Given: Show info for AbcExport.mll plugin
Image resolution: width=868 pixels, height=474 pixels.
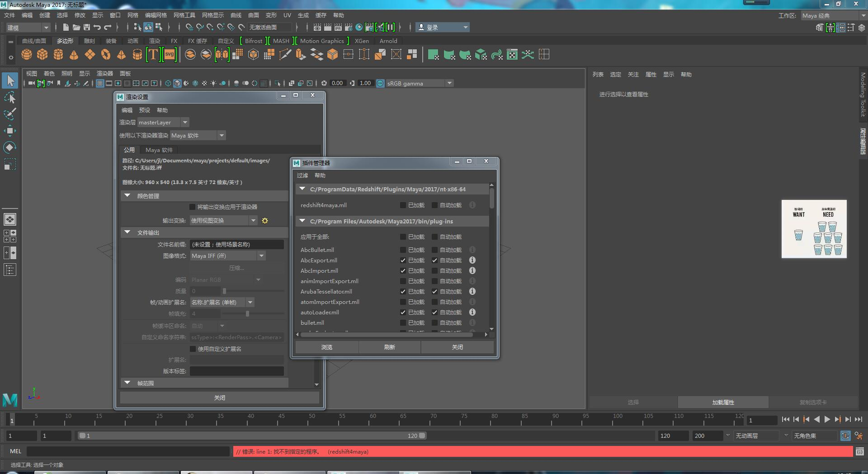Looking at the screenshot, I should pyautogui.click(x=472, y=261).
